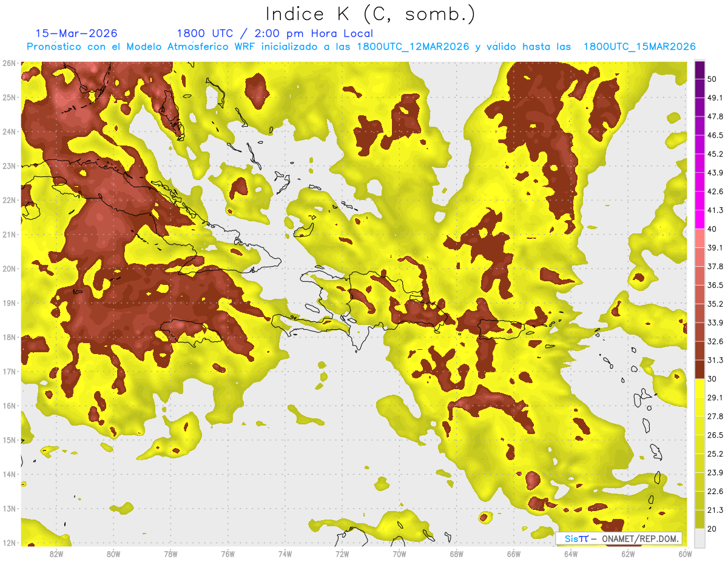Click the "82W" longitude label
728x562 pixels.
56,554
